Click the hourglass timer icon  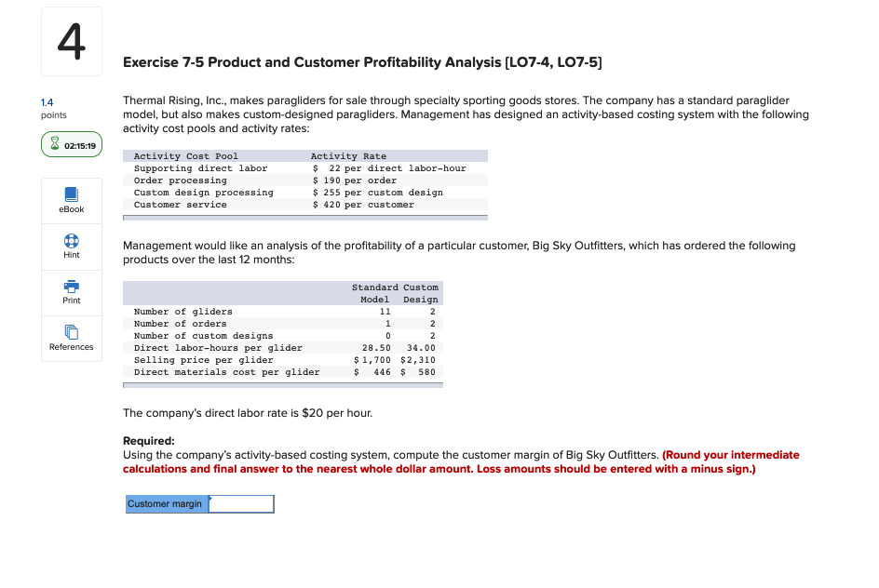pyautogui.click(x=54, y=144)
